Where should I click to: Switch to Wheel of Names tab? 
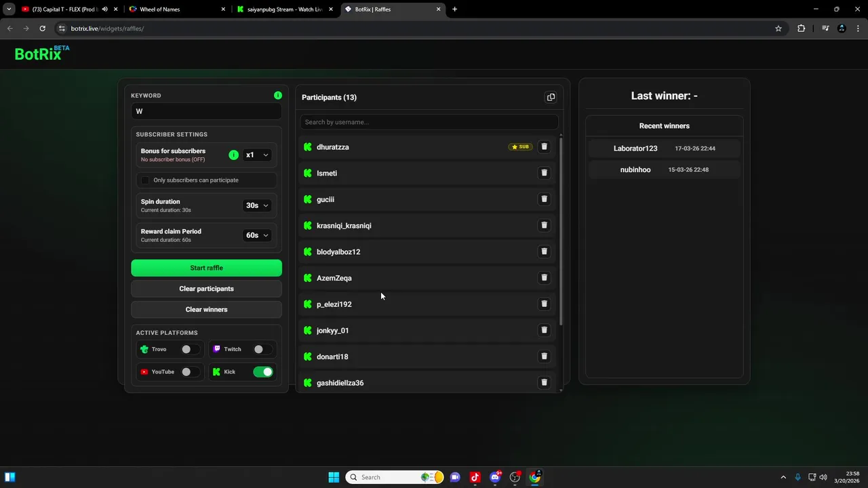click(x=178, y=9)
